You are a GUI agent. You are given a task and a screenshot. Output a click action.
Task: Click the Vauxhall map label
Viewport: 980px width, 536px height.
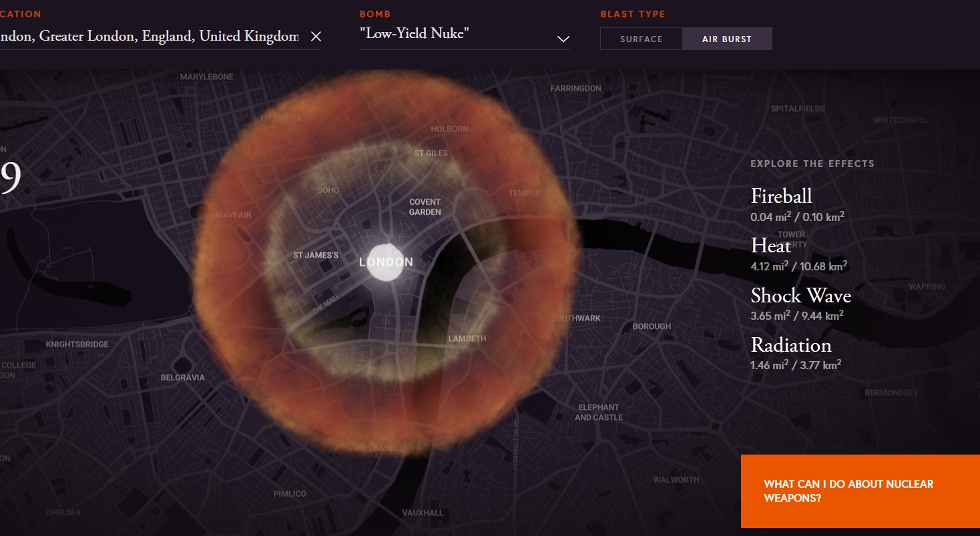423,513
